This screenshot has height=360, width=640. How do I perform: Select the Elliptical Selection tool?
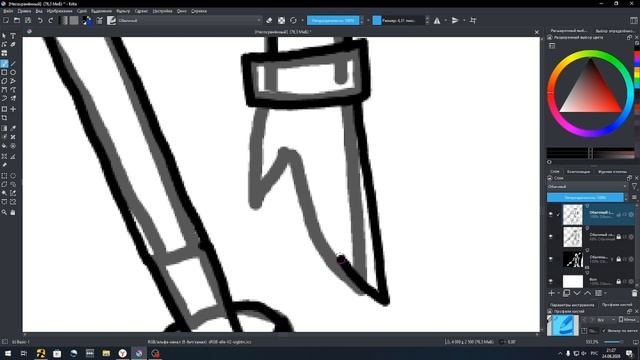point(13,176)
